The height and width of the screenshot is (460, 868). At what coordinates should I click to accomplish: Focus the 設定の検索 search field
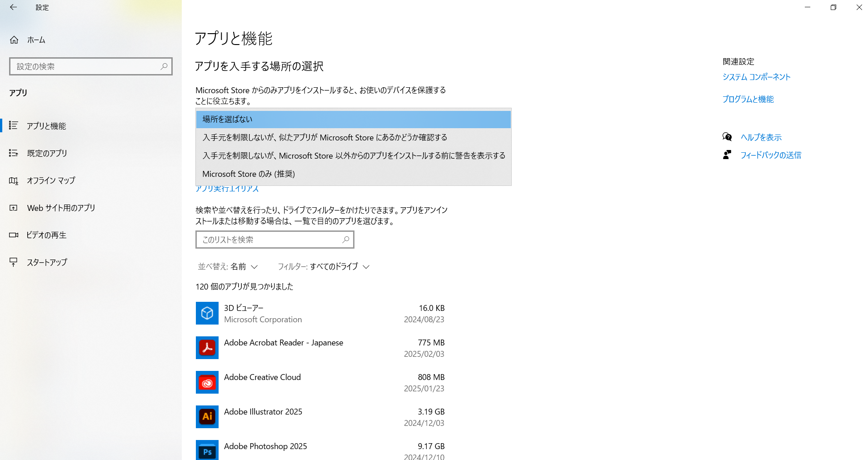tap(91, 66)
